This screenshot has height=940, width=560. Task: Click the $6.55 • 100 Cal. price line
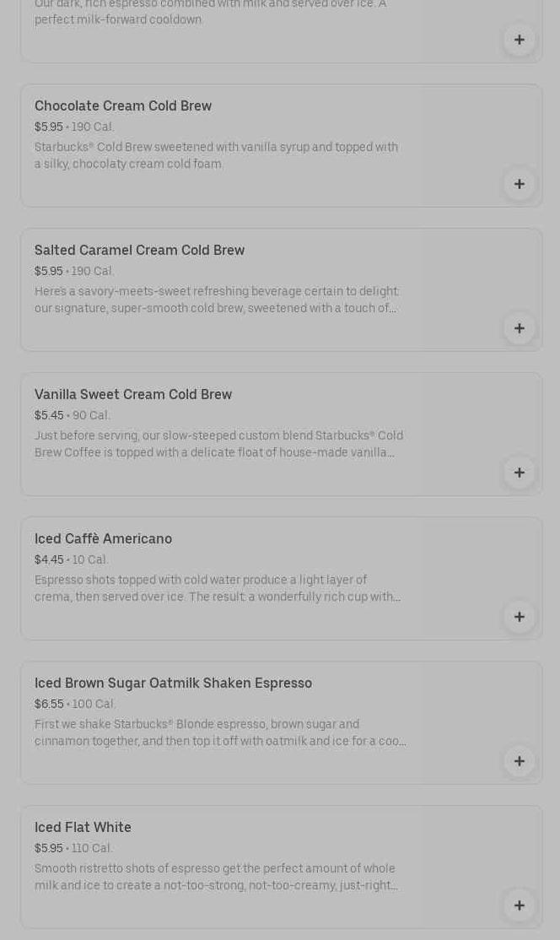click(x=75, y=704)
